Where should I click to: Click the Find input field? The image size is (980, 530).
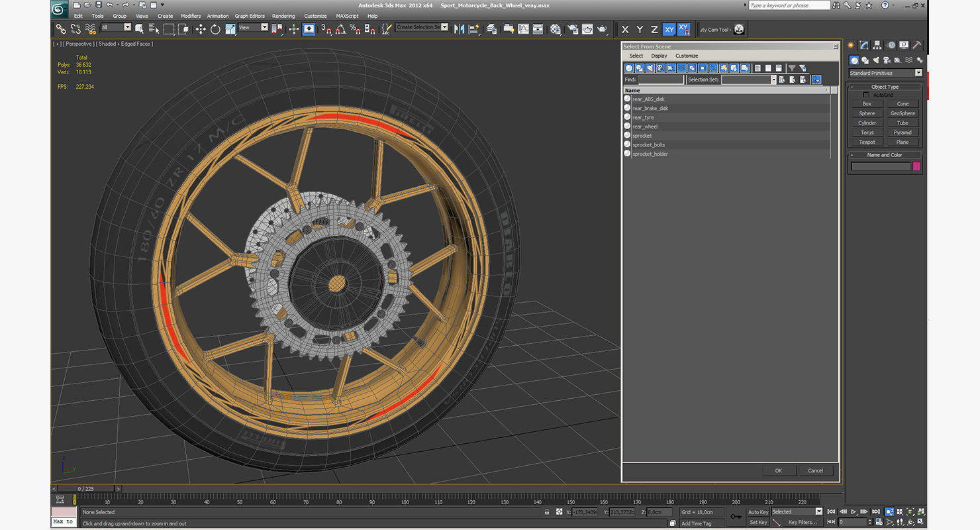(661, 79)
